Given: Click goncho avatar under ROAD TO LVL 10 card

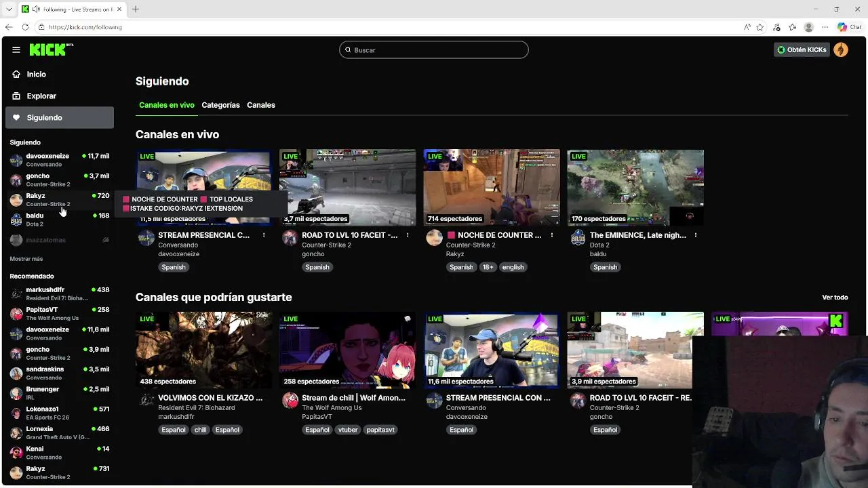Looking at the screenshot, I should point(290,237).
